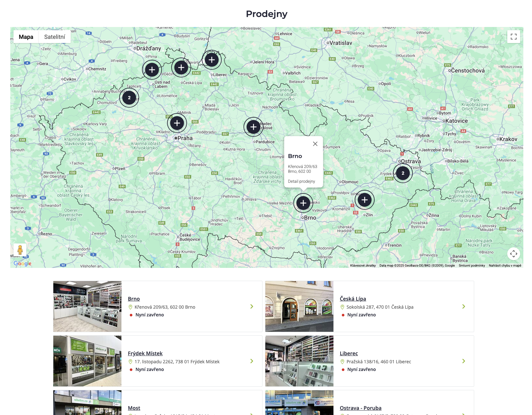The image size is (532, 415).
Task: Expand the cluster of 2 near Chomutov
Action: click(x=129, y=98)
